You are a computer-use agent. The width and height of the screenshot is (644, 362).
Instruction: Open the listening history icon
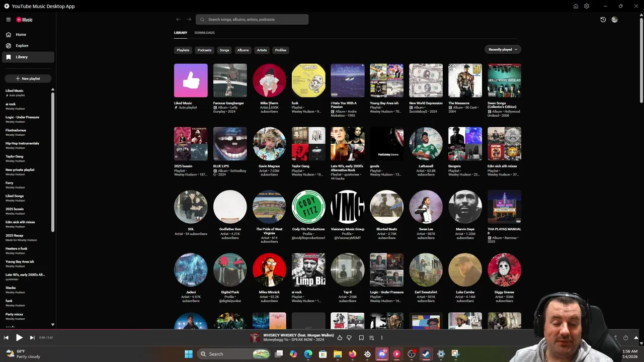click(603, 20)
